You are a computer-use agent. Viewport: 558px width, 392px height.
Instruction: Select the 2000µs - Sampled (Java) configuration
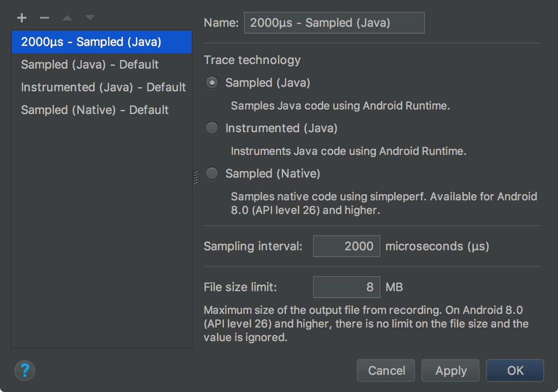pos(86,42)
